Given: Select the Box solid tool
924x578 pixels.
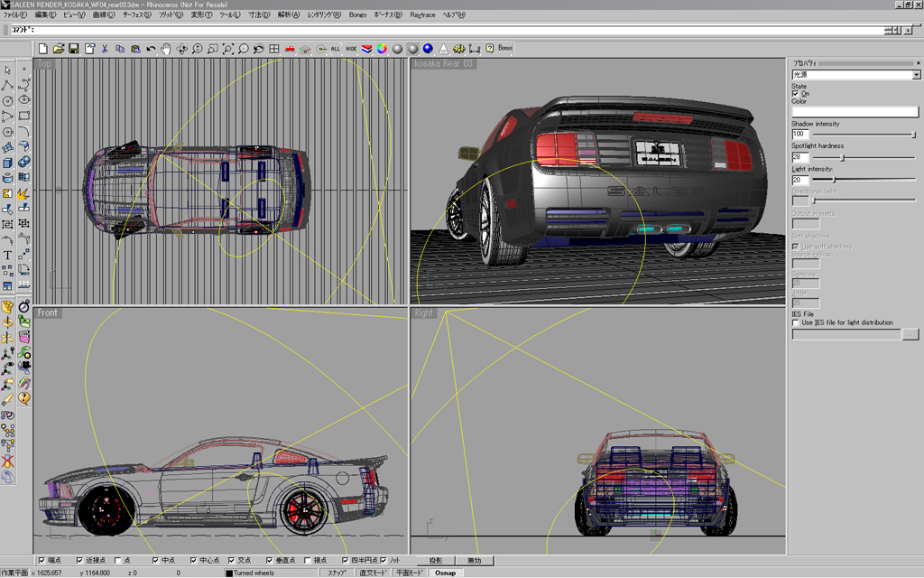Looking at the screenshot, I should tap(7, 163).
